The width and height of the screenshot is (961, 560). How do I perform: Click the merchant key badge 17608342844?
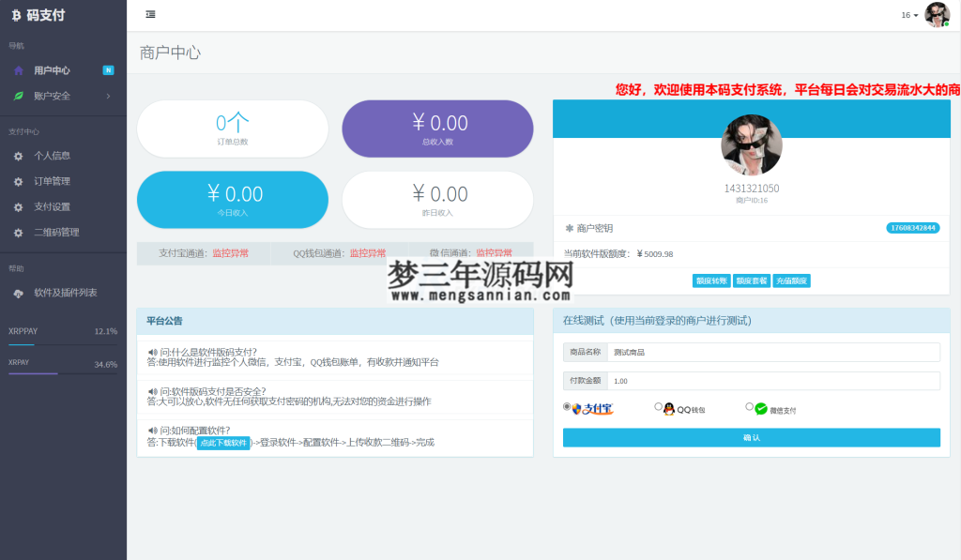point(912,229)
